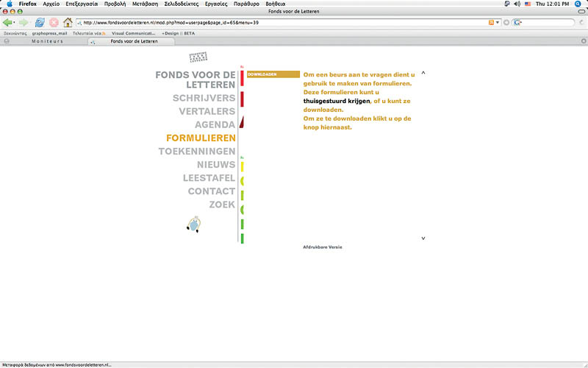
Task: Open the TOEKENNINGEN section
Action: coord(197,152)
